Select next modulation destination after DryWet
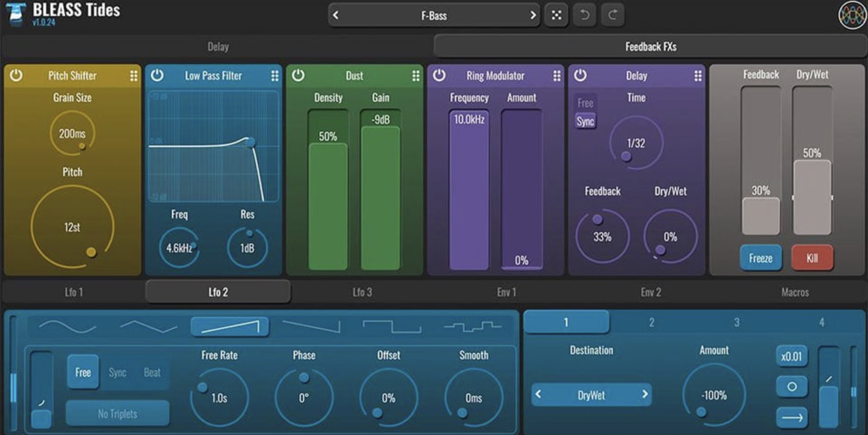 coord(644,394)
